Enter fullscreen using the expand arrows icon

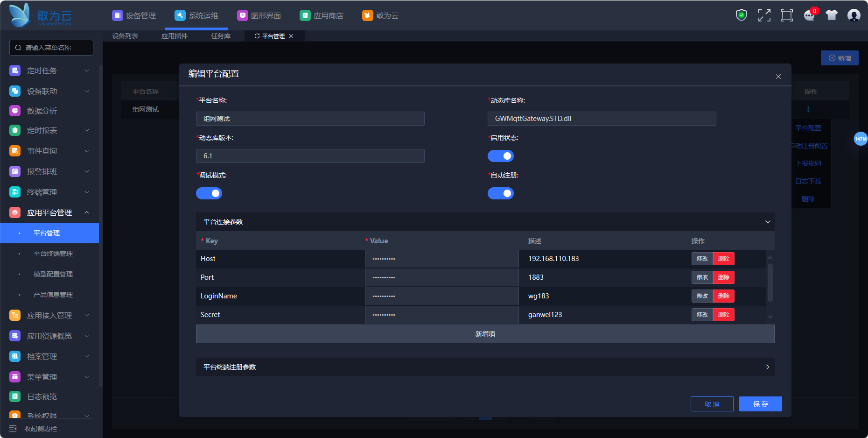point(764,15)
